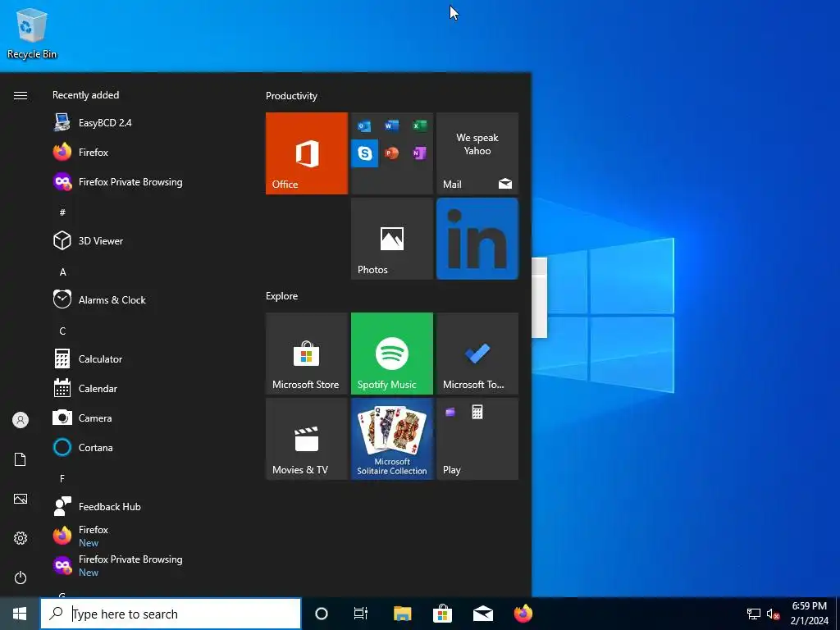Open the network status tray icon

[x=754, y=614]
